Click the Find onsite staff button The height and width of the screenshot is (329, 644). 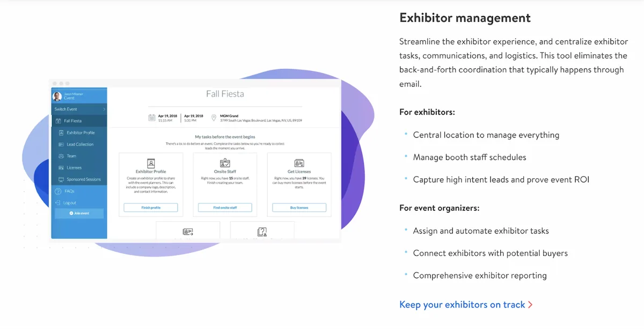click(225, 207)
